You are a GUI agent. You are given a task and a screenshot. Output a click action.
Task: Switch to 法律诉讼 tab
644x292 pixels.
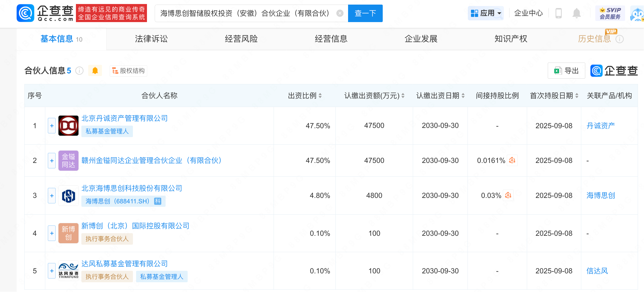(x=151, y=39)
